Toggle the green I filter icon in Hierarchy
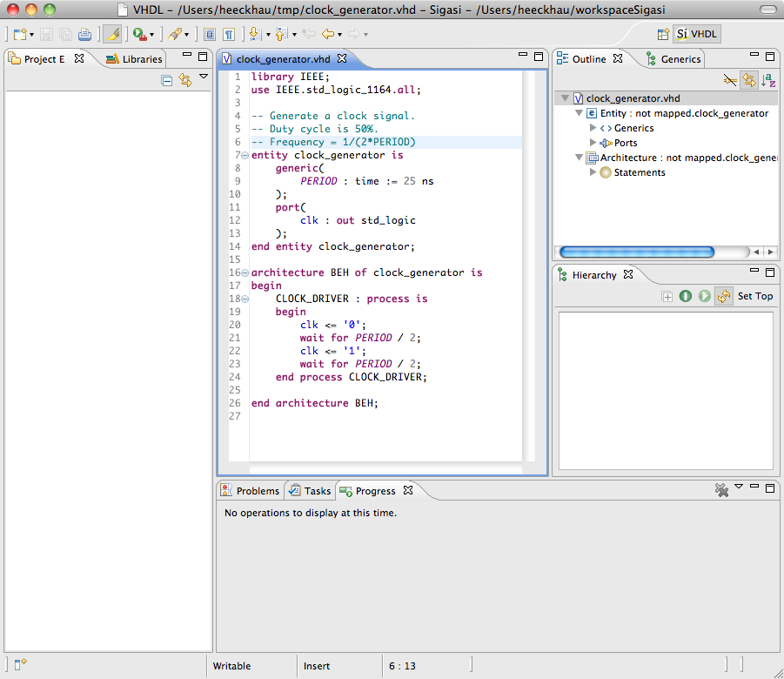 [x=686, y=296]
